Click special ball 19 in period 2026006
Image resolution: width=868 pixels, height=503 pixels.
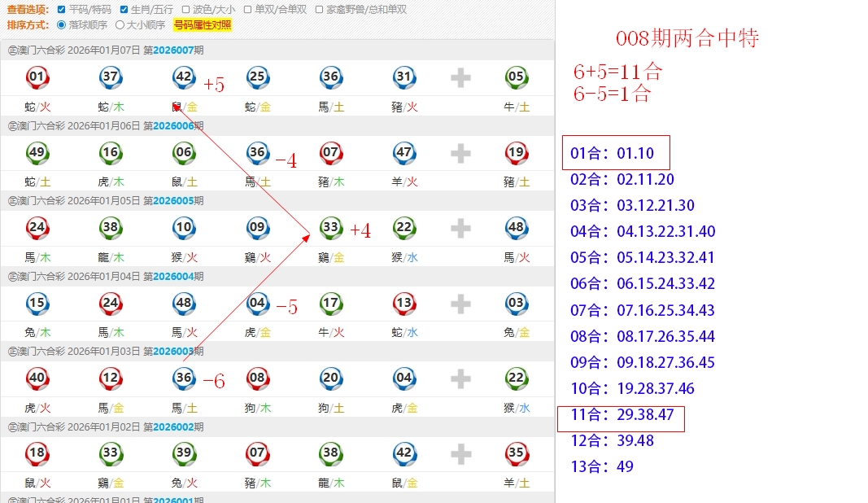point(516,152)
